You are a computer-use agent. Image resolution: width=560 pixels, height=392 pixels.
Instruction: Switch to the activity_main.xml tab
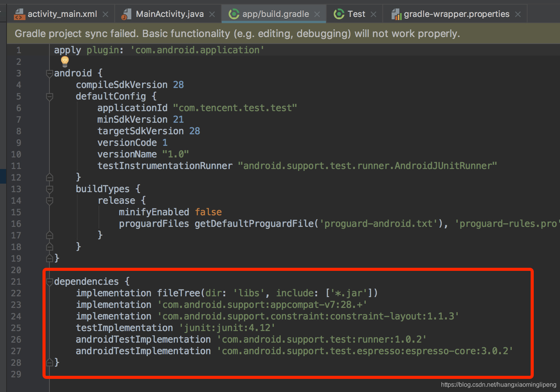(x=62, y=14)
